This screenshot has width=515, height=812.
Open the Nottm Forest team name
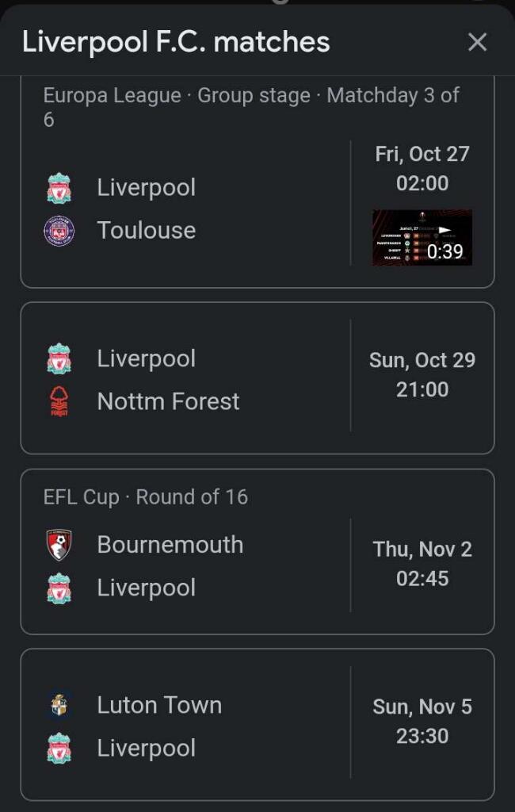(x=168, y=401)
